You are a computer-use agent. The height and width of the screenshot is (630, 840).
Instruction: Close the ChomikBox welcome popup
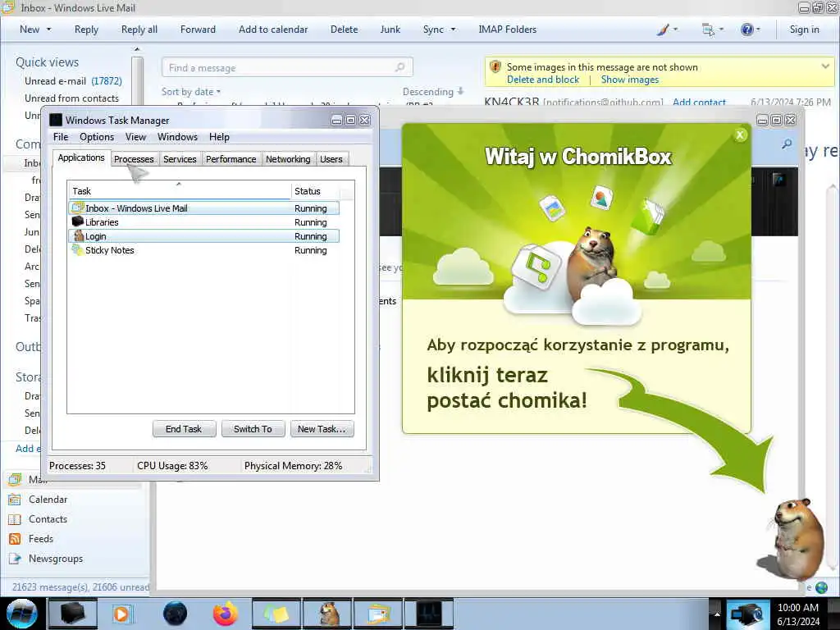(740, 135)
